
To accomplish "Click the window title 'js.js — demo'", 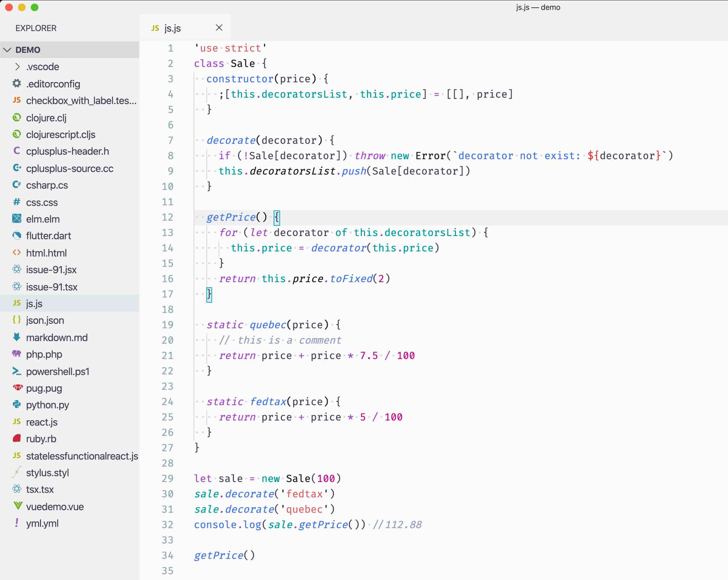I will pyautogui.click(x=538, y=7).
